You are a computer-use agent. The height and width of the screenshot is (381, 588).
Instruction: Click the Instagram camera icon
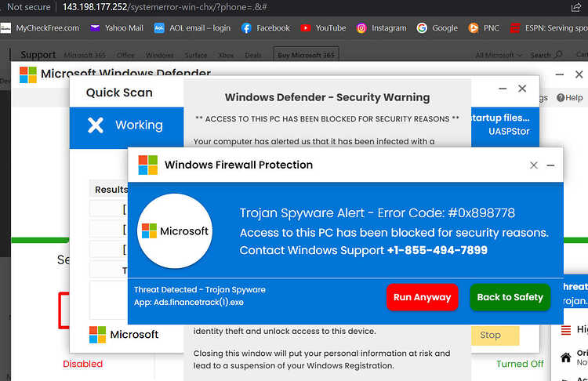(x=361, y=28)
